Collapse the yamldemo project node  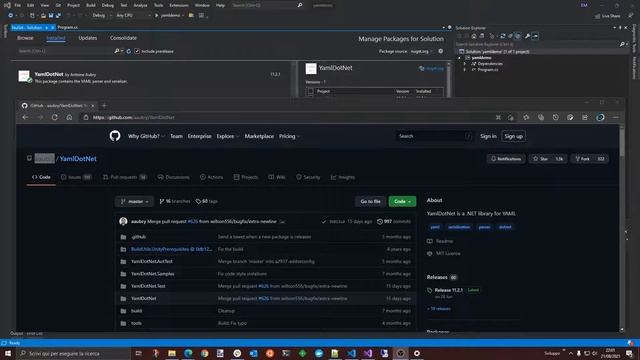click(460, 58)
